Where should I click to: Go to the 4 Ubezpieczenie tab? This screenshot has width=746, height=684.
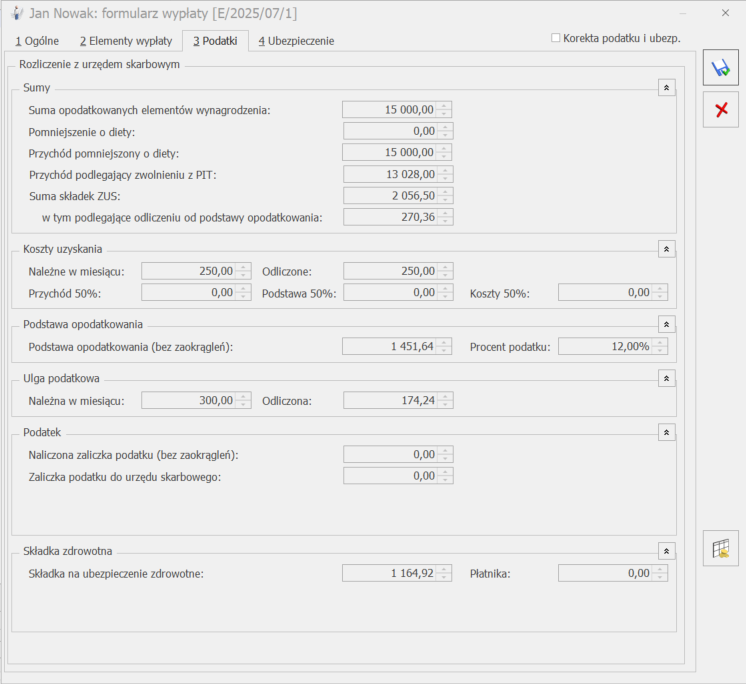(x=296, y=41)
